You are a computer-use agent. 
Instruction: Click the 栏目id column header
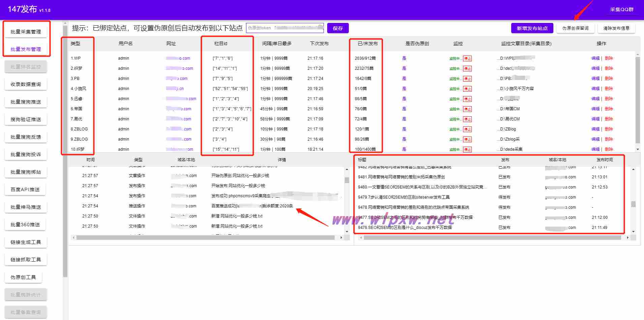[221, 43]
